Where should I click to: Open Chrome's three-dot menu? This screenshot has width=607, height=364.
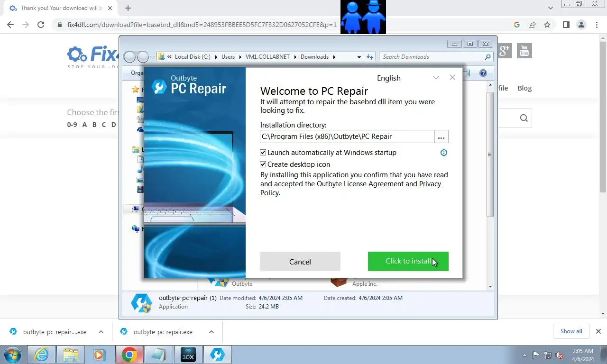click(x=597, y=25)
